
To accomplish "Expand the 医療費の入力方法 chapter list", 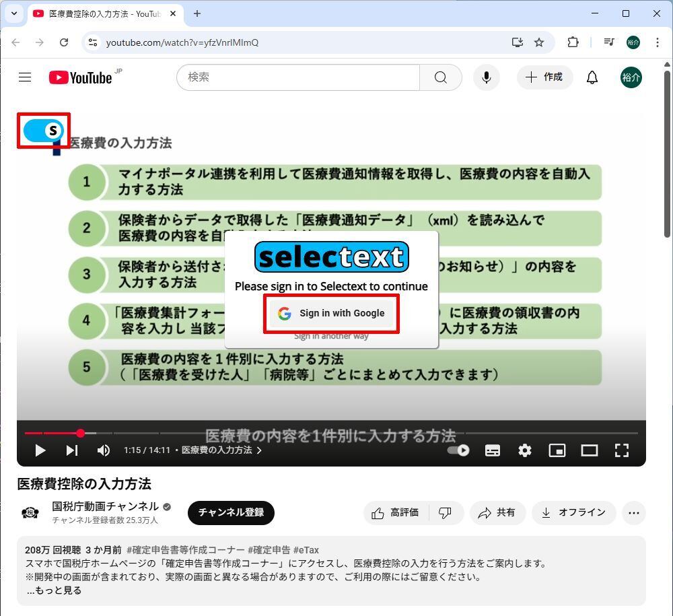I will pyautogui.click(x=221, y=450).
